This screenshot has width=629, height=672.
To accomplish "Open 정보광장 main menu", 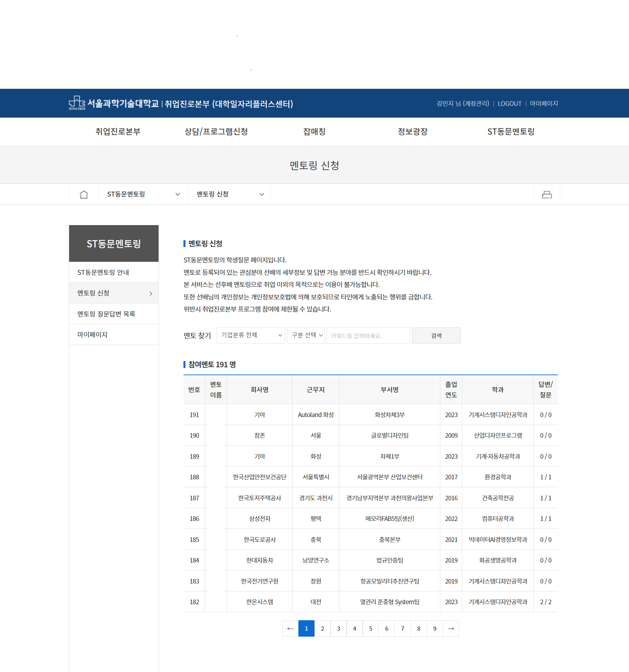I will (412, 131).
